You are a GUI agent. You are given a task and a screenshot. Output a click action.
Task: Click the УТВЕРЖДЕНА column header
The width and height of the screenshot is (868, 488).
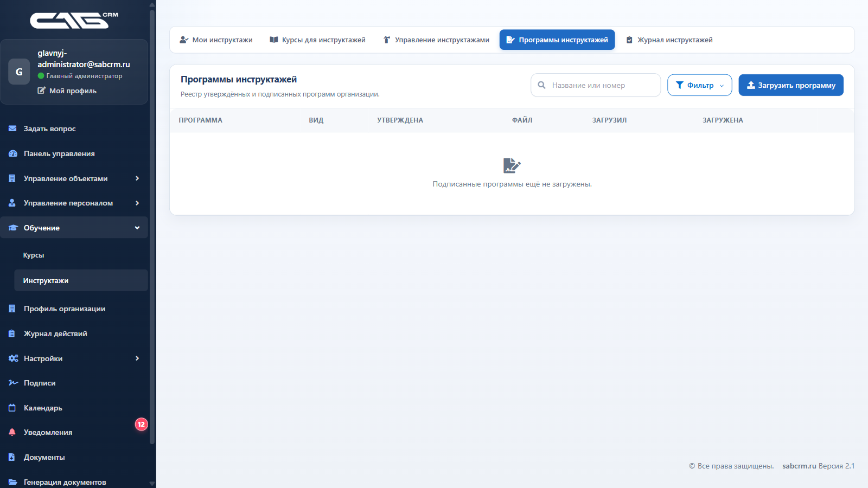[x=400, y=120]
